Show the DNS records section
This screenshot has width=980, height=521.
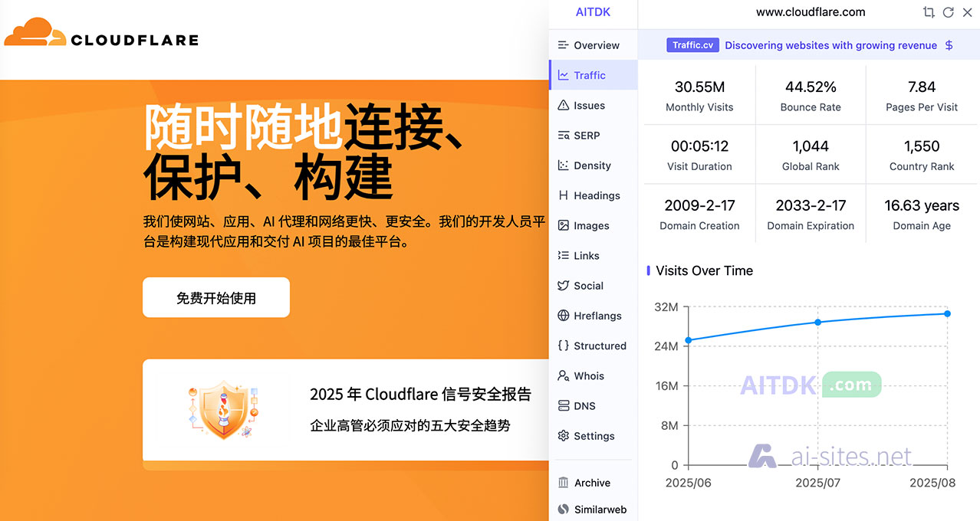point(584,406)
